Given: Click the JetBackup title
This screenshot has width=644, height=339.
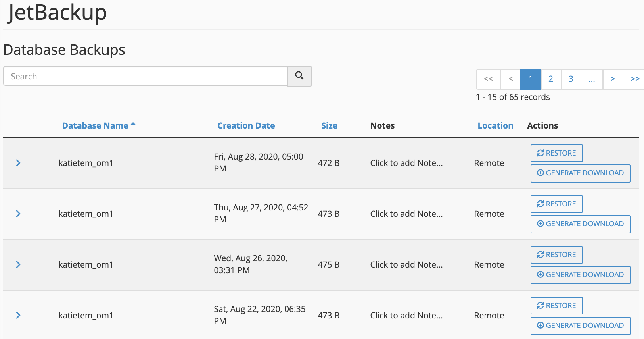Looking at the screenshot, I should tap(57, 12).
